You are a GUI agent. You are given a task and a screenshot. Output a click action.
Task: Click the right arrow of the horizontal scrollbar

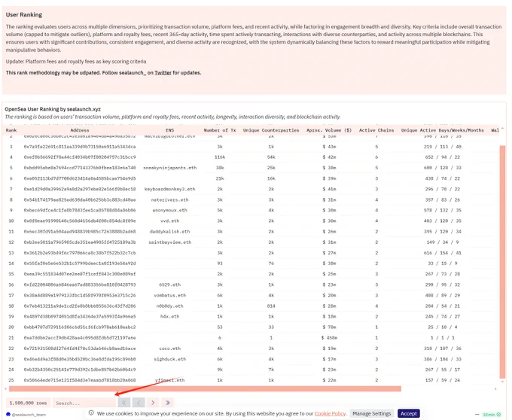495,388
